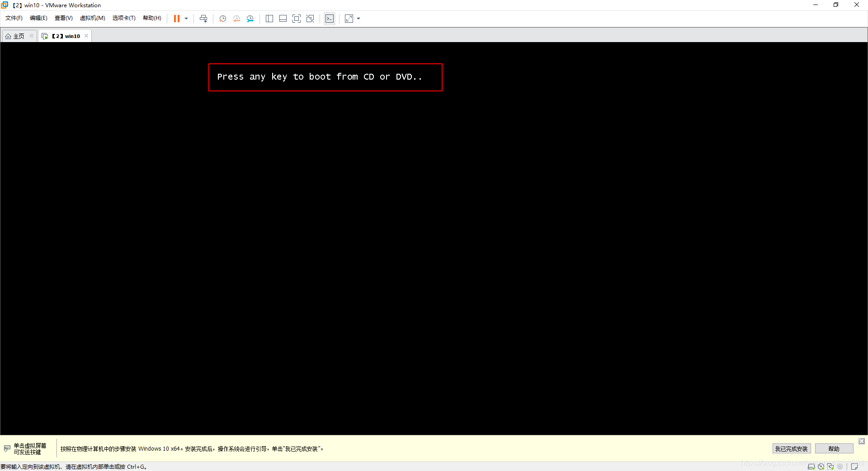Image resolution: width=868 pixels, height=471 pixels.
Task: Click the 我已完成安装 button
Action: tap(791, 449)
